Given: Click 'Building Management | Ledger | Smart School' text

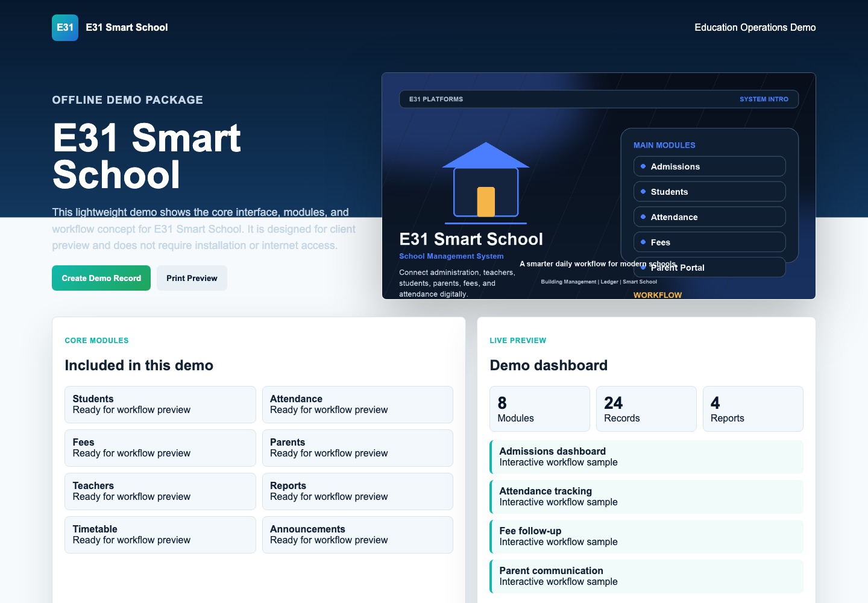Looking at the screenshot, I should 599,282.
